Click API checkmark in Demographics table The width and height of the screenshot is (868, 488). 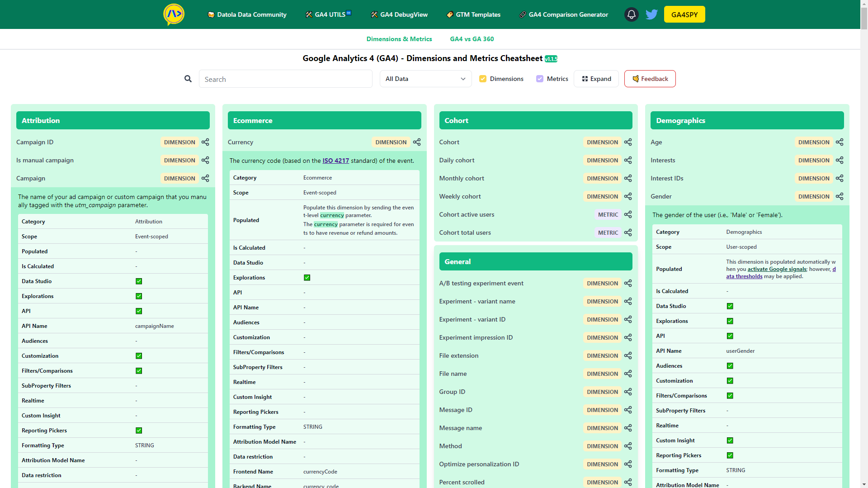[x=730, y=336]
